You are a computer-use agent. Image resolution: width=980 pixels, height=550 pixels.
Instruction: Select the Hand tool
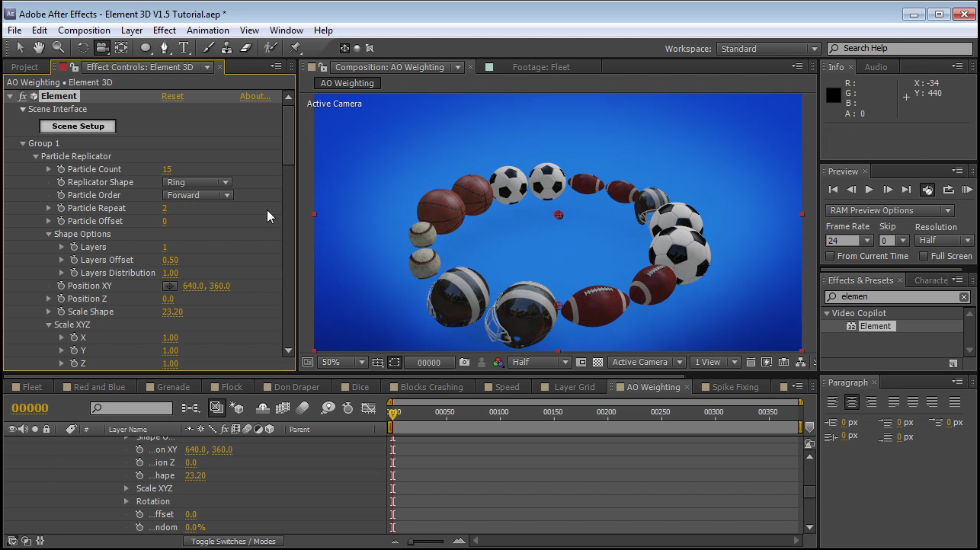(39, 48)
